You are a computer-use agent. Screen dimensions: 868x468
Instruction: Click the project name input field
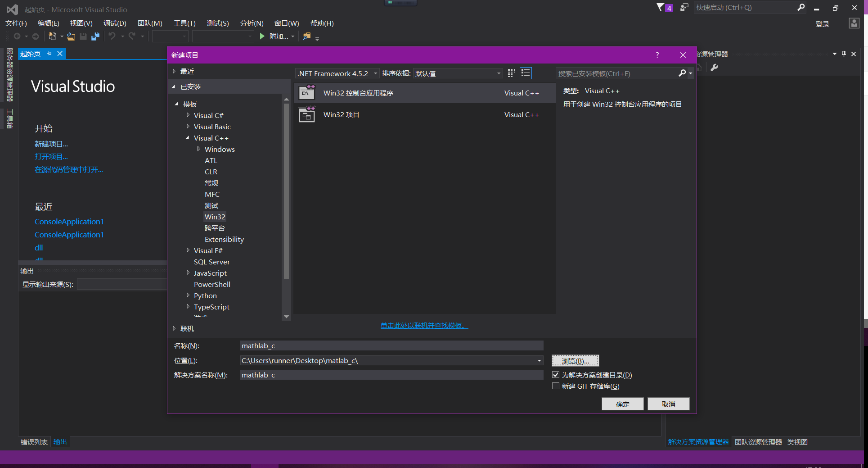[391, 345]
